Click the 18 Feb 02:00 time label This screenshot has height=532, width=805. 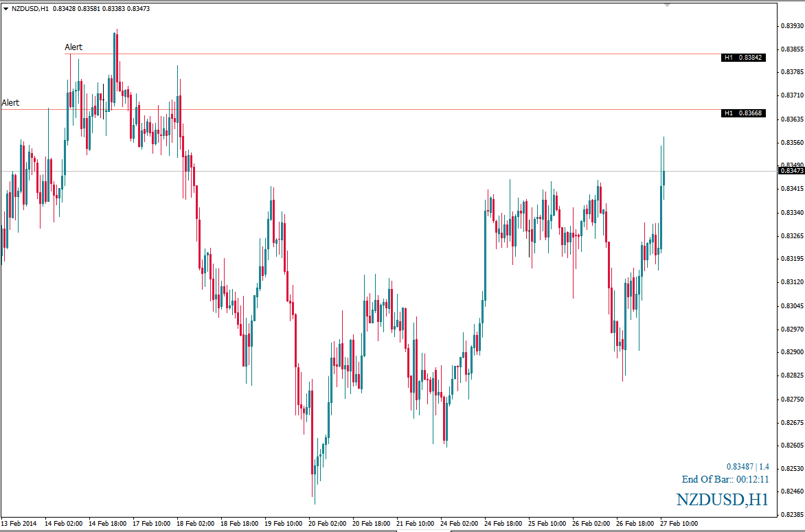195,523
